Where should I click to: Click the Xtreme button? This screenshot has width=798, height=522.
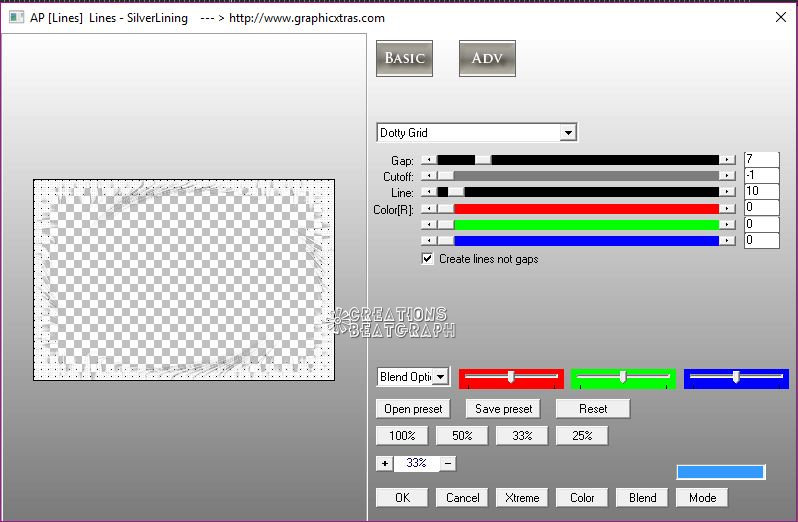(x=522, y=498)
